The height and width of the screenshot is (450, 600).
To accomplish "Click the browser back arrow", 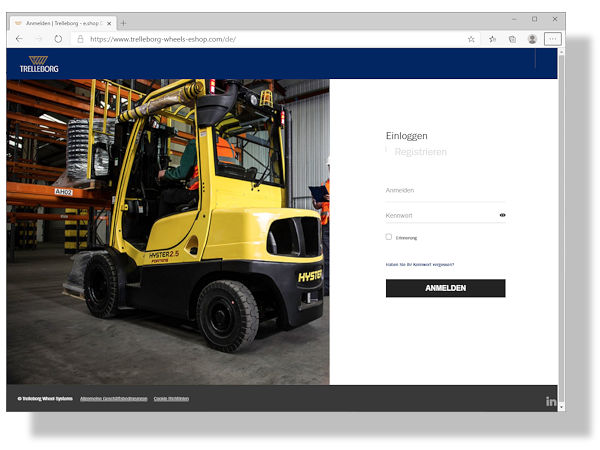I will coord(19,39).
